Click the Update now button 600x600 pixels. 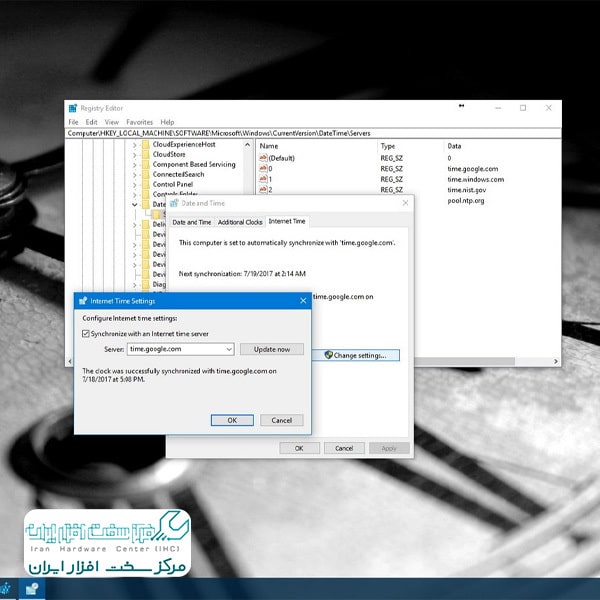click(272, 349)
